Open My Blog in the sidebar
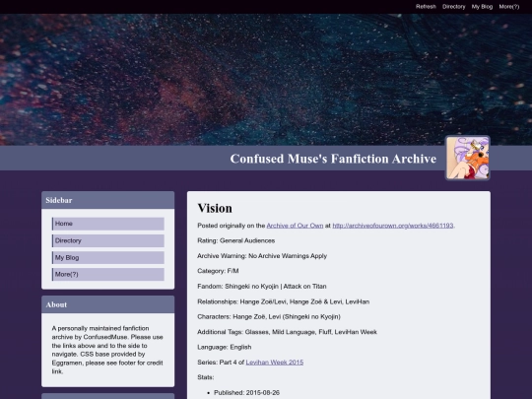This screenshot has width=532, height=399. (x=108, y=257)
